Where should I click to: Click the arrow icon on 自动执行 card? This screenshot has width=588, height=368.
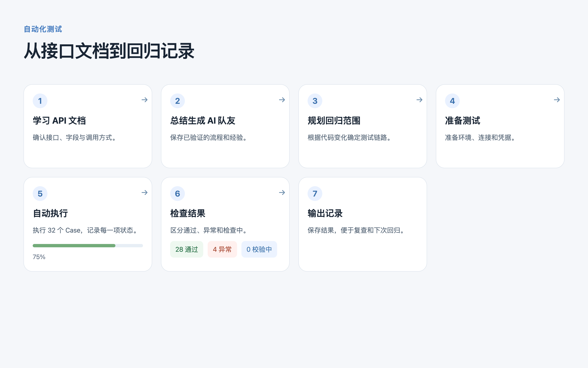(145, 192)
